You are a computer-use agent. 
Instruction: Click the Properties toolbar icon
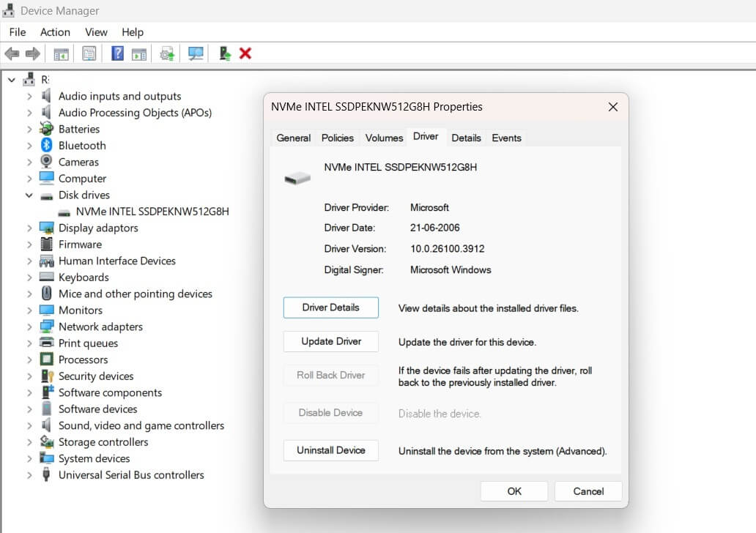click(x=89, y=53)
